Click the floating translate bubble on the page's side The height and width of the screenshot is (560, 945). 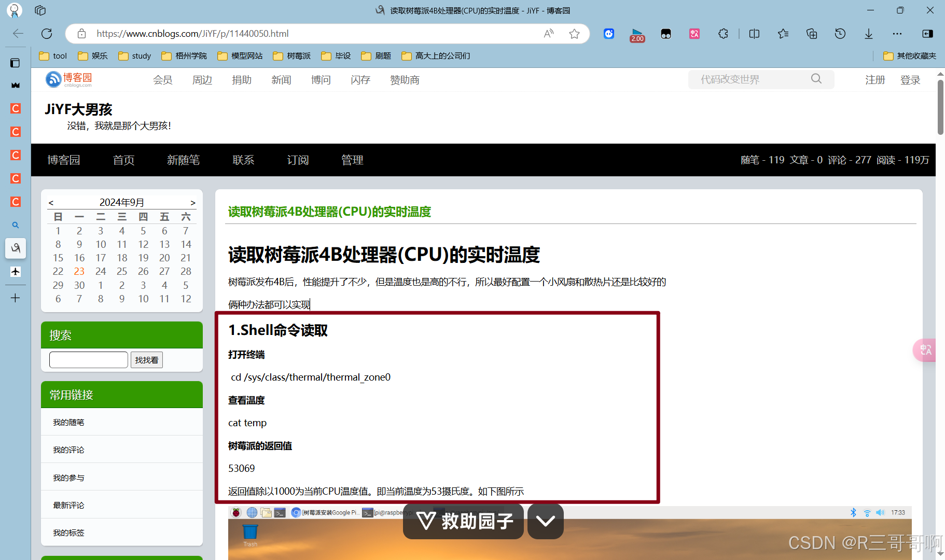coord(925,351)
